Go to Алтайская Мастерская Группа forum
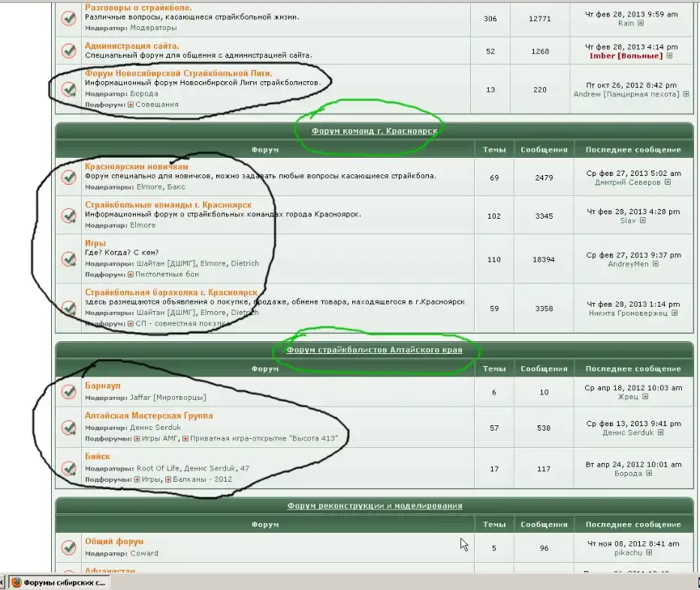Screen dimensions: 700x590 (x=149, y=416)
